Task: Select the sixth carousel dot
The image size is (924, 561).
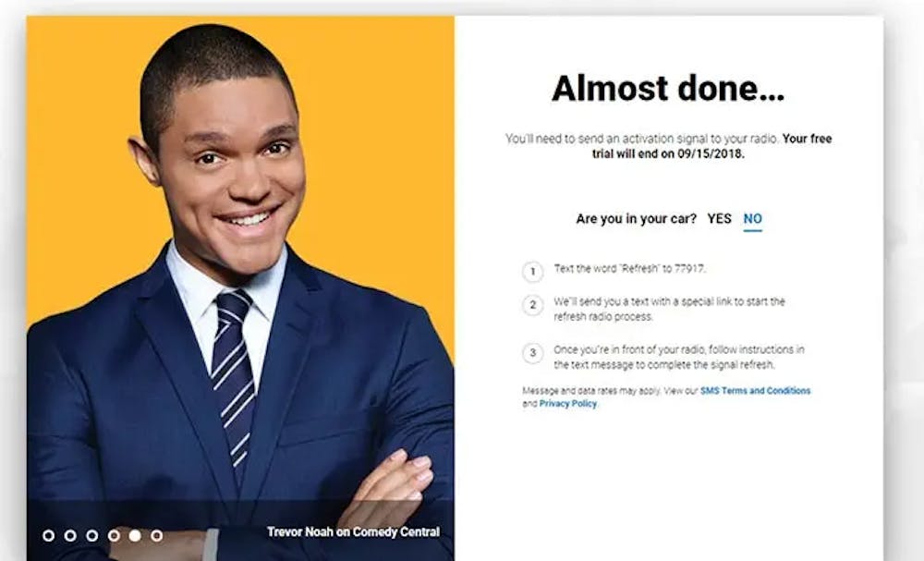Action: pyautogui.click(x=157, y=536)
